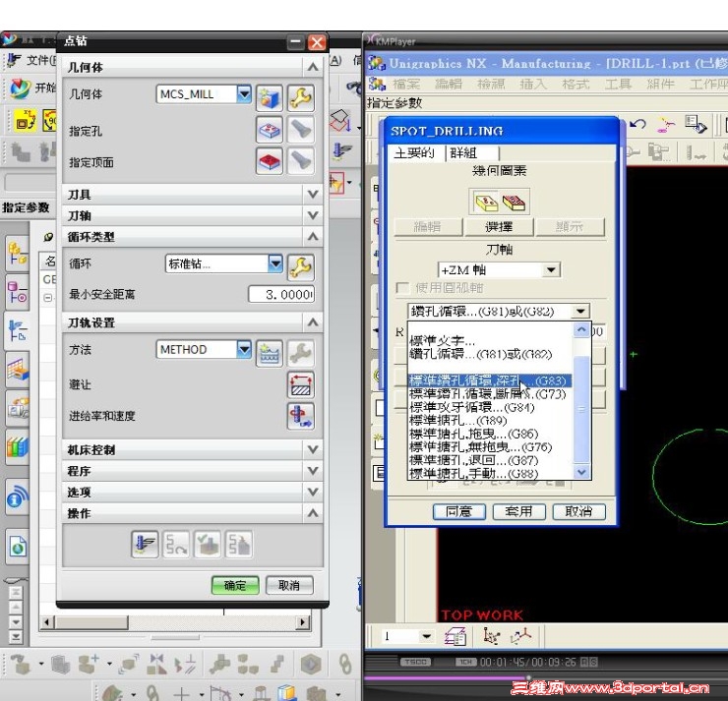
Task: Click 套用 button in SPOT_DRILLING dialog
Action: click(x=519, y=511)
